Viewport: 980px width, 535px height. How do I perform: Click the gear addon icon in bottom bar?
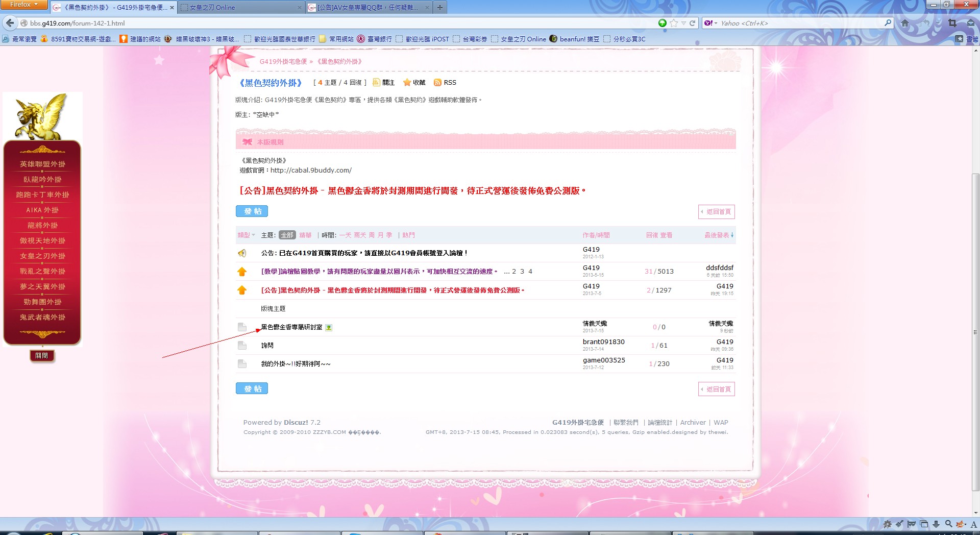[x=888, y=524]
